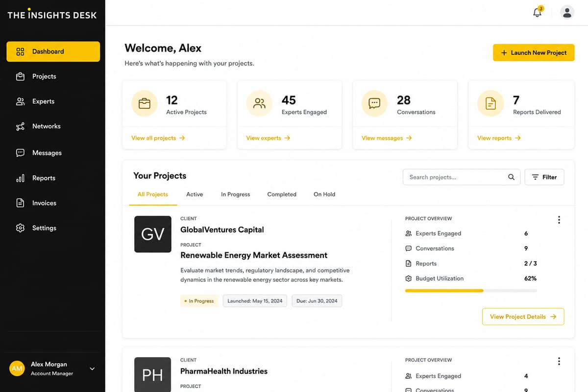The height and width of the screenshot is (392, 588).
Task: Click the Reports bar chart icon in sidebar
Action: tap(20, 178)
